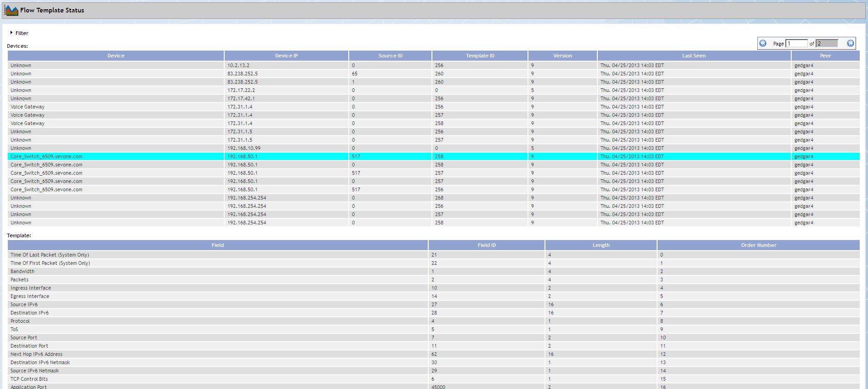Screen dimensions: 868x389
Task: Click the Field ID column header
Action: click(487, 245)
